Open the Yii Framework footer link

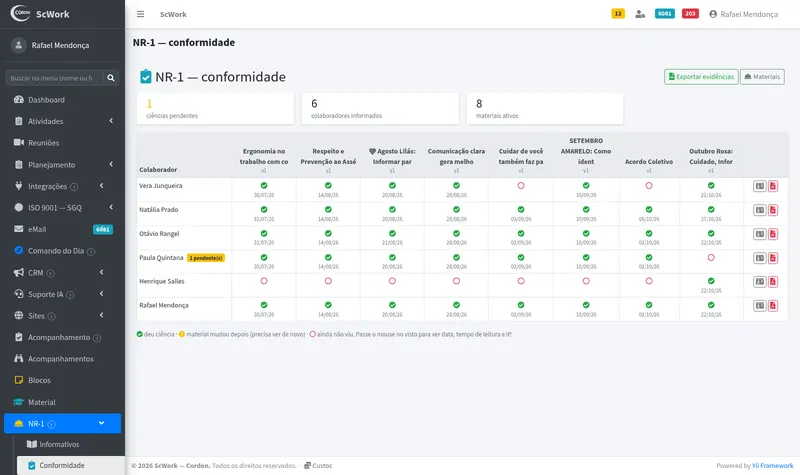[772, 466]
